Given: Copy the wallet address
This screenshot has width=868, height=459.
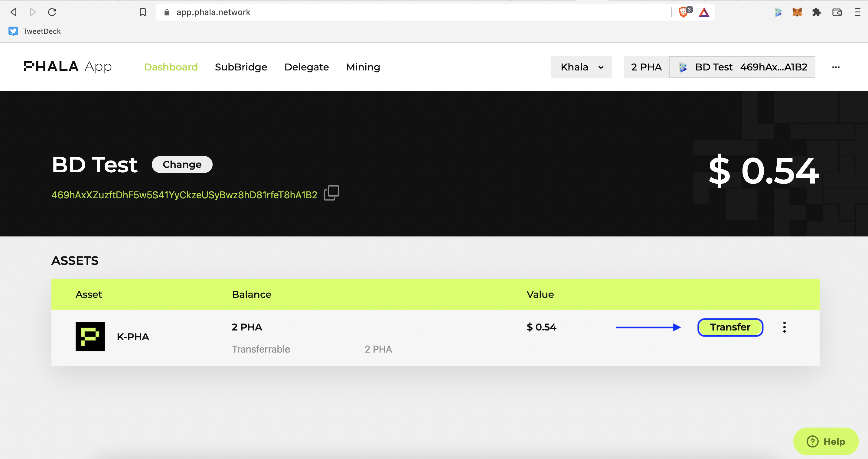Looking at the screenshot, I should pos(331,193).
